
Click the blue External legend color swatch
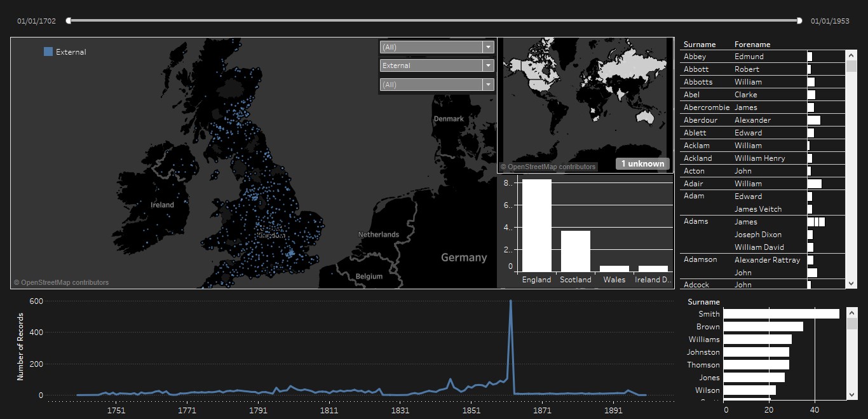point(48,52)
